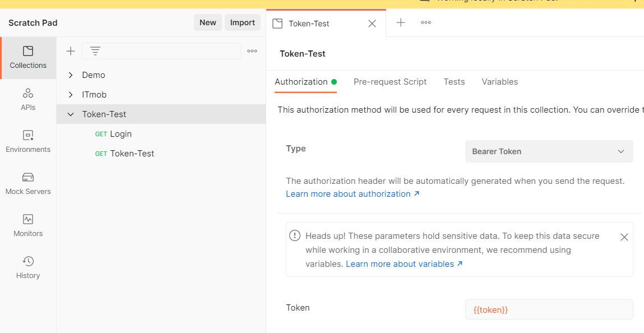This screenshot has height=333, width=644.
Task: Click the plus icon to create a collection
Action: (x=71, y=51)
